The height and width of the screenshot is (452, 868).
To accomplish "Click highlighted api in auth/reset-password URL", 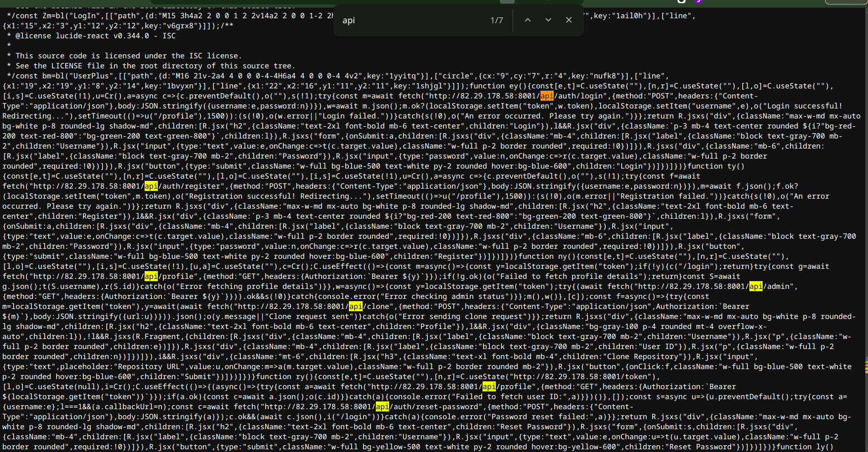I will [x=382, y=406].
